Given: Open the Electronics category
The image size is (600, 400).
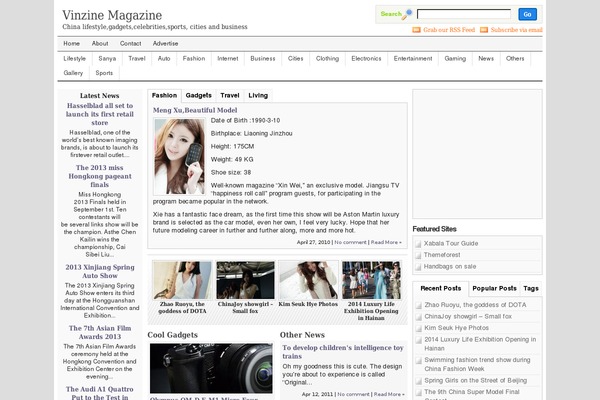Looking at the screenshot, I should pos(366,59).
